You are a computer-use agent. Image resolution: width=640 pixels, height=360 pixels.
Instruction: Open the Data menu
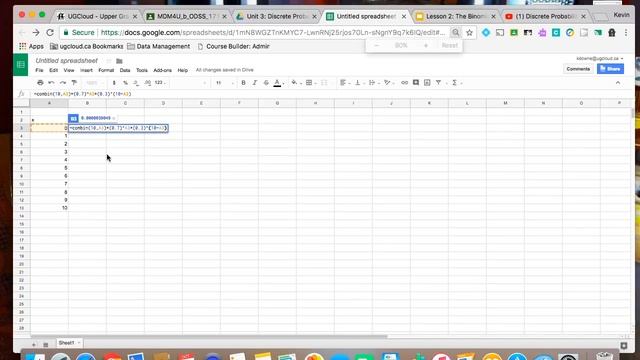pos(125,70)
